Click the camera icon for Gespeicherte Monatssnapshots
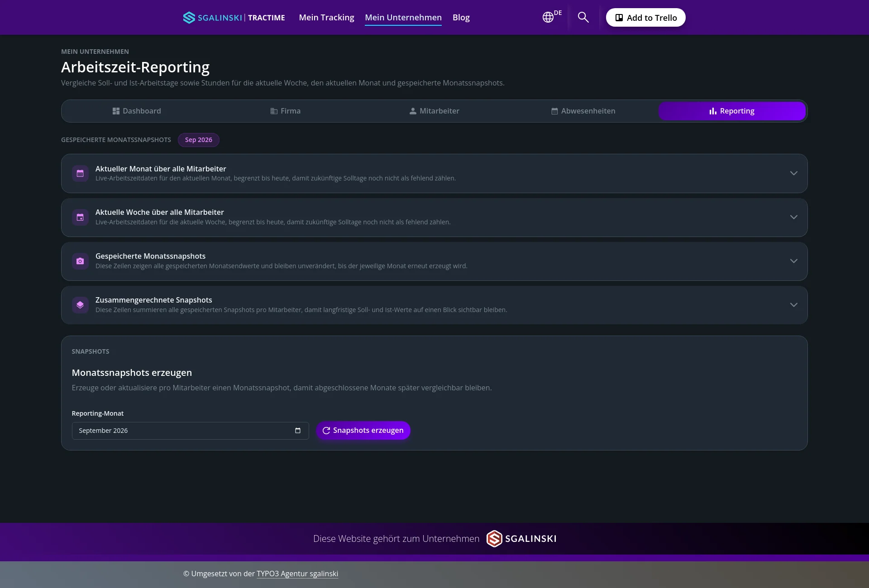 [x=80, y=261]
